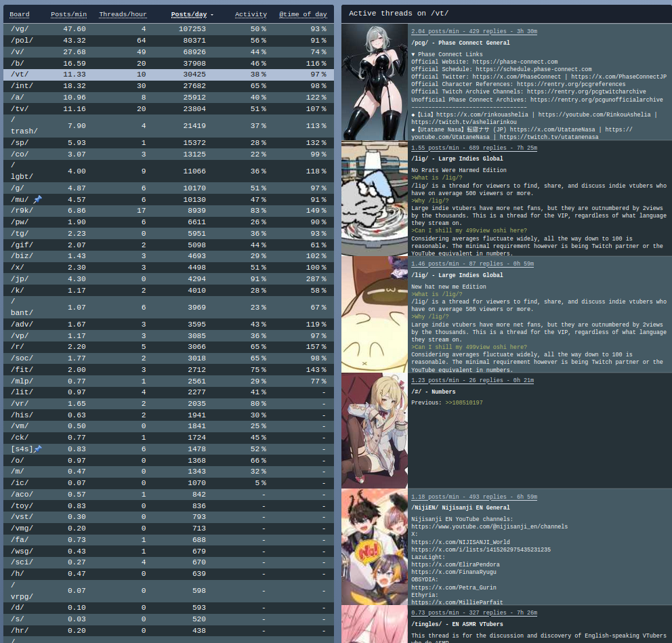
Task: Select the /pol/ board row
Action: (x=169, y=40)
